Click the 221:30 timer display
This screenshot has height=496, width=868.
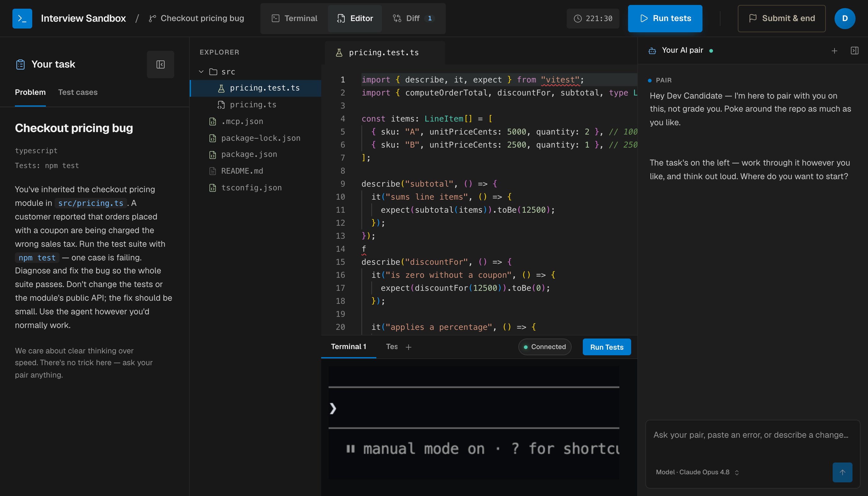pos(593,18)
